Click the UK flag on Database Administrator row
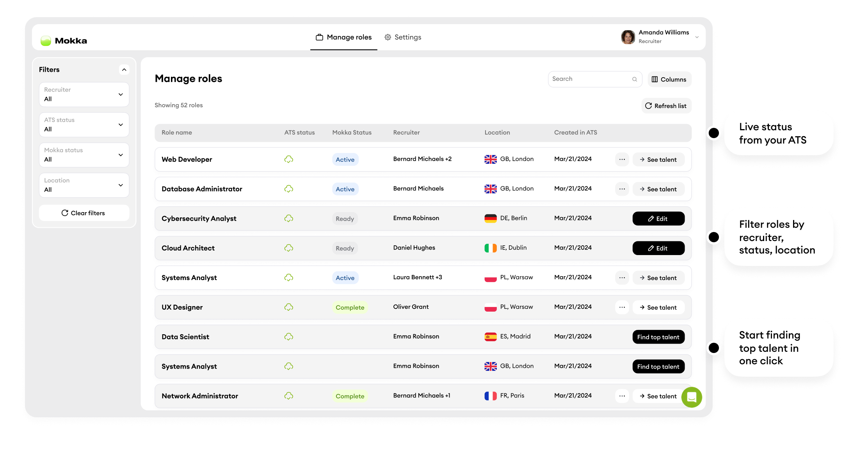This screenshot has width=868, height=468. pos(490,189)
